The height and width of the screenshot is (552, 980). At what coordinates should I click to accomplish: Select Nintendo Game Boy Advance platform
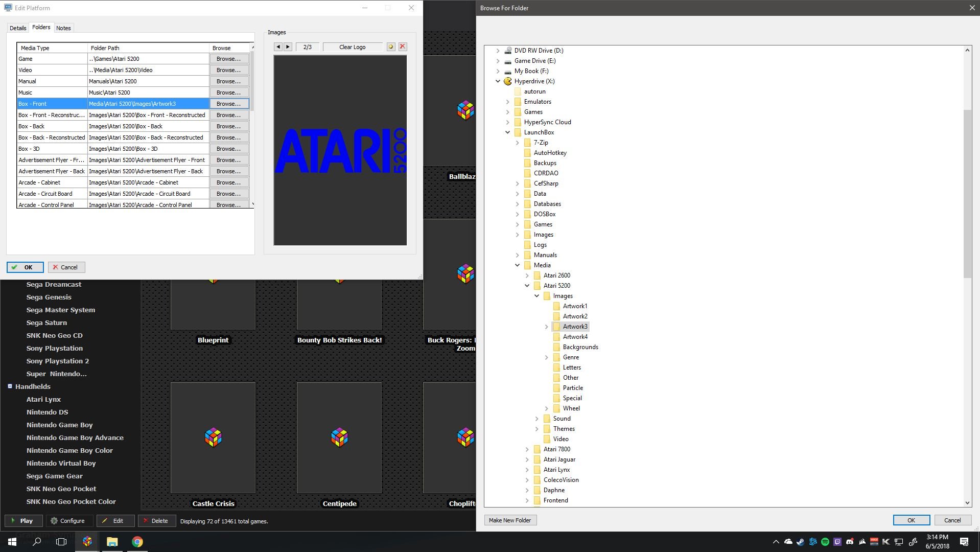(75, 438)
